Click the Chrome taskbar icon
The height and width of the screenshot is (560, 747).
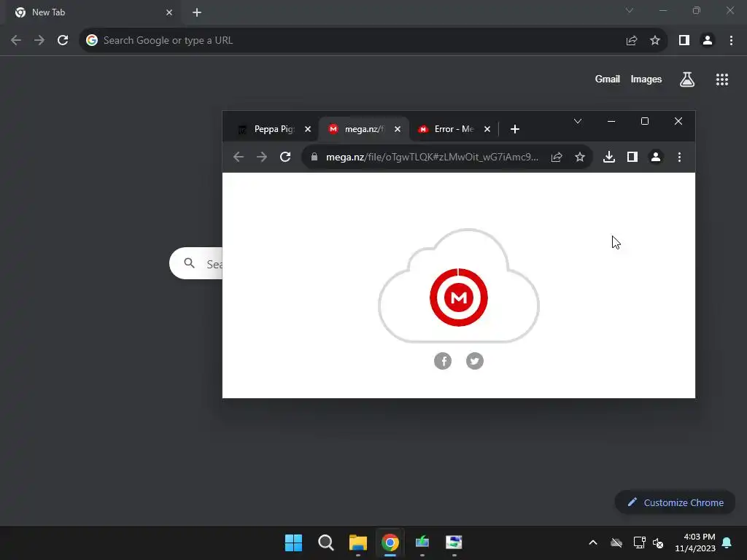(390, 542)
